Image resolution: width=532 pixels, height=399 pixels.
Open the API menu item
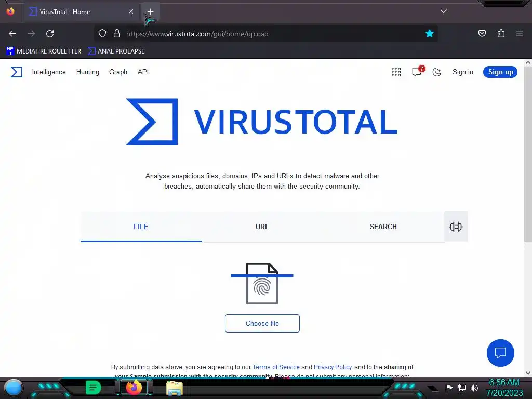pos(143,72)
